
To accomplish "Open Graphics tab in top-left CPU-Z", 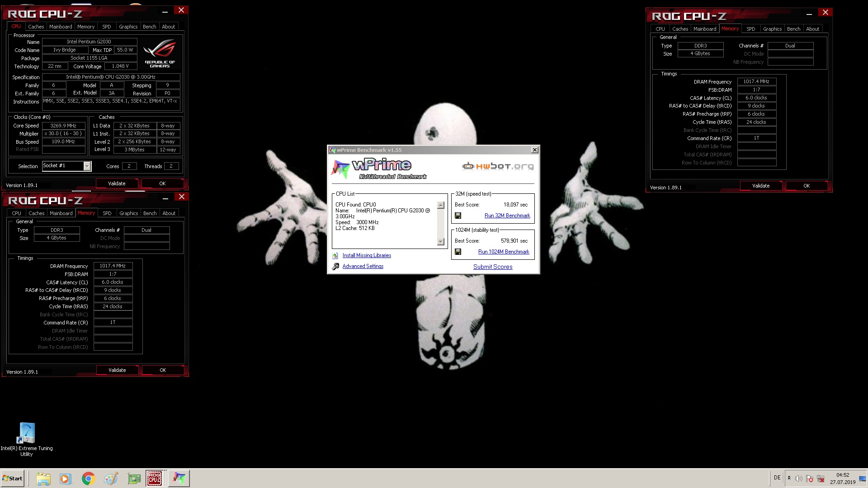I will point(128,27).
